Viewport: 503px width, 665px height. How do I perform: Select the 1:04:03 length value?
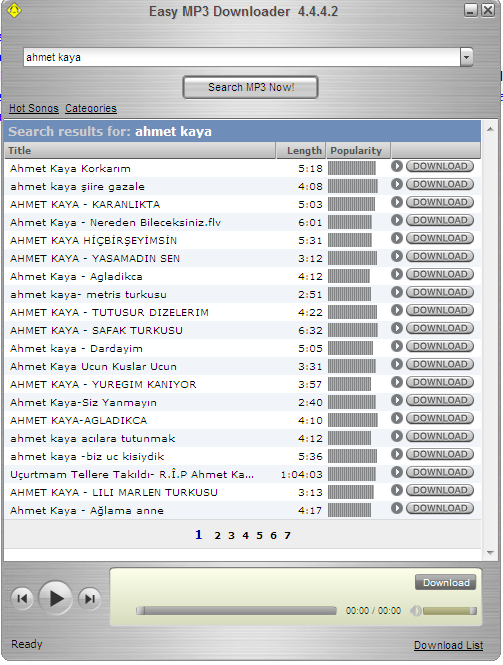[x=302, y=475]
